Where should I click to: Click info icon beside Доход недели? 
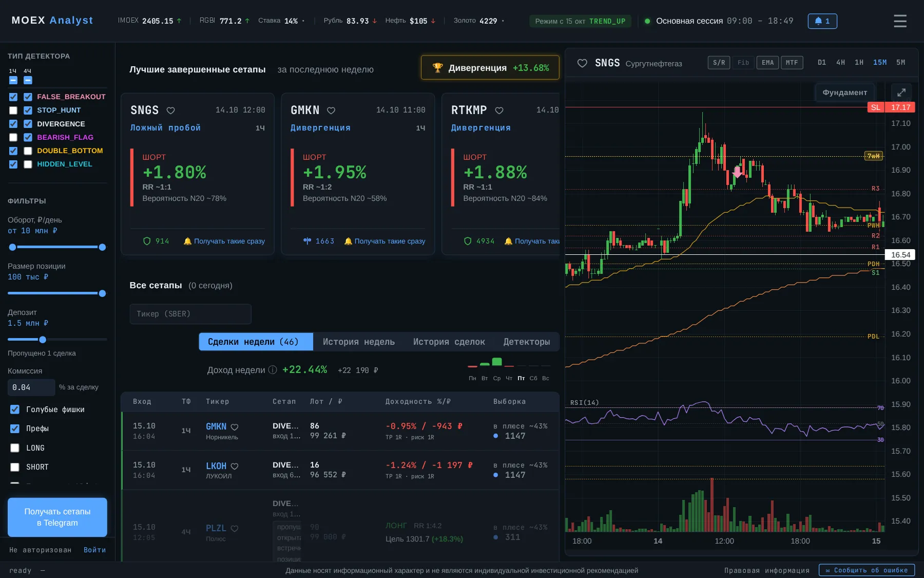click(x=273, y=370)
